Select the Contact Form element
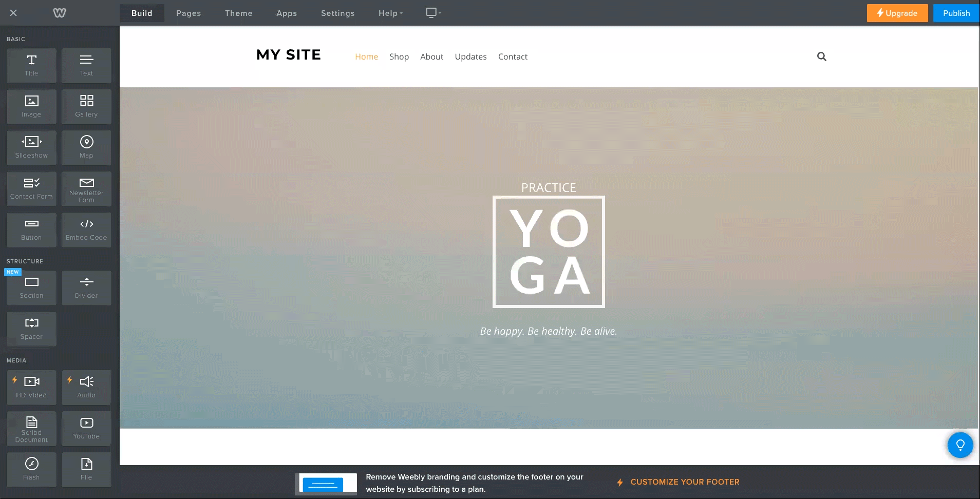 (31, 189)
